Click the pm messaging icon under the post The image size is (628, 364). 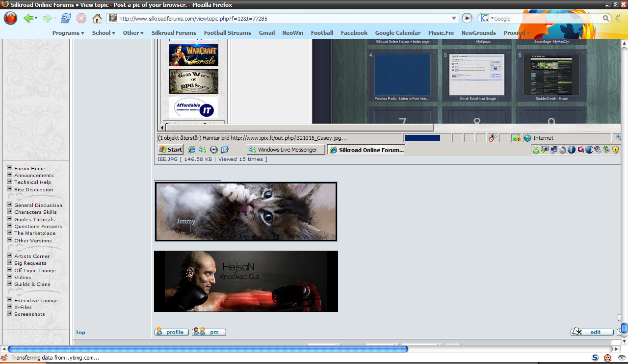pos(209,332)
